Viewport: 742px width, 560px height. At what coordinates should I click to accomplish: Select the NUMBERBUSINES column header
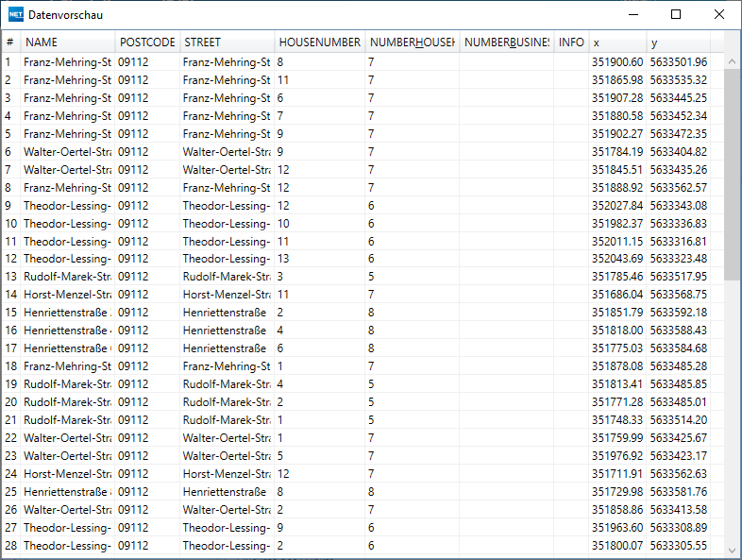506,42
